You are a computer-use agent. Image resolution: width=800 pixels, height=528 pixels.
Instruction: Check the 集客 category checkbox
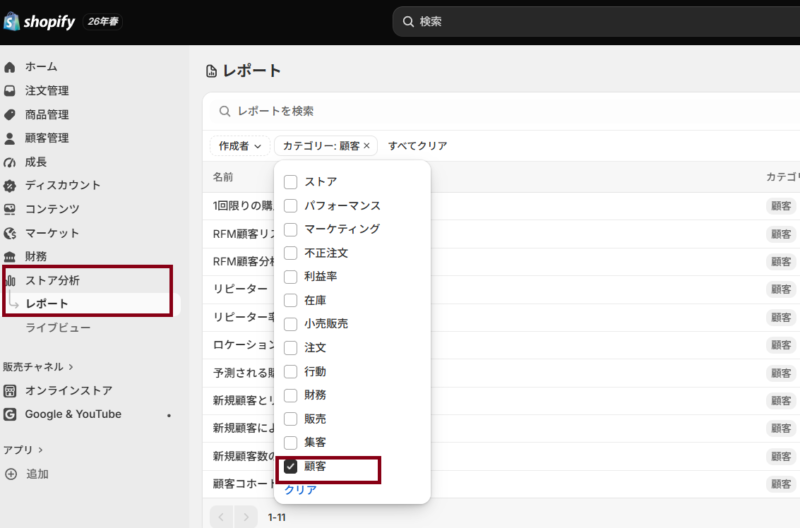290,443
